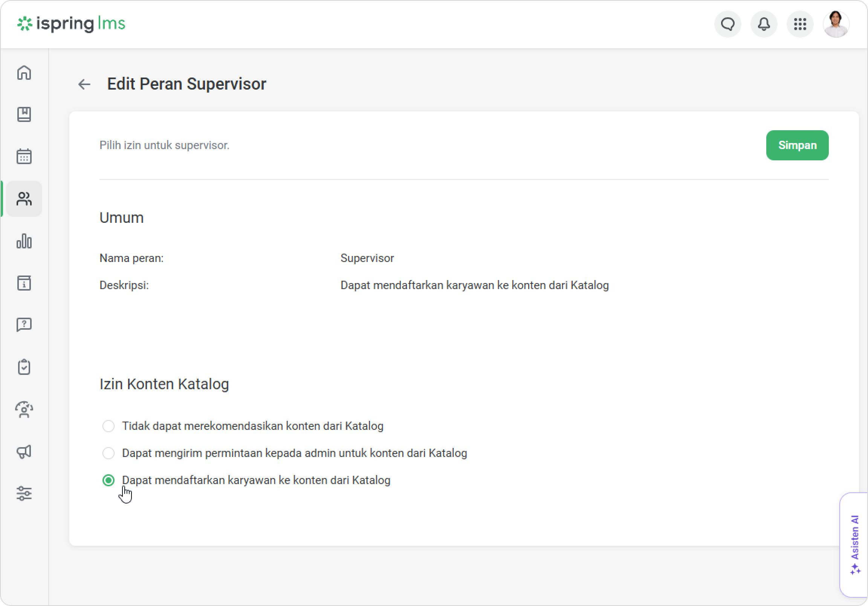Open the reports bar chart icon
Screen dimensions: 868x606
pos(24,241)
